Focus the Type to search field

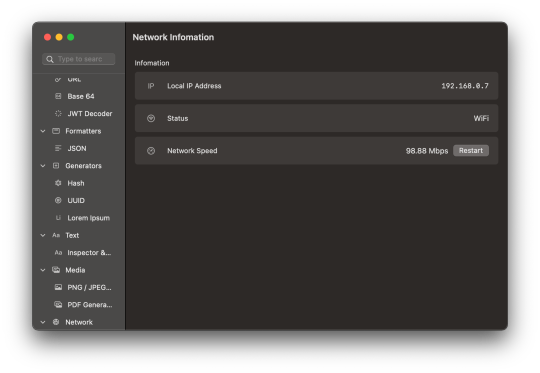coord(79,59)
